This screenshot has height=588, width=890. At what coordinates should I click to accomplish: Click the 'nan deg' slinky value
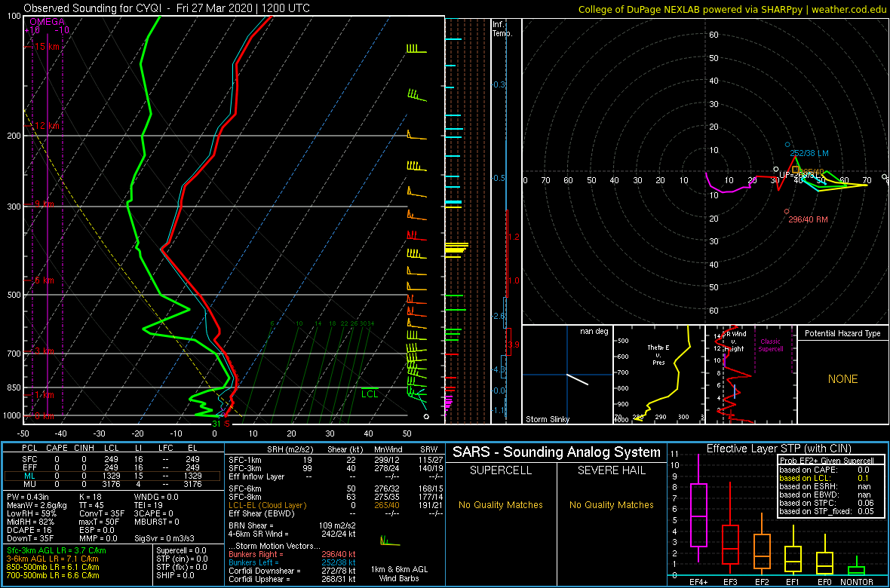[x=594, y=331]
